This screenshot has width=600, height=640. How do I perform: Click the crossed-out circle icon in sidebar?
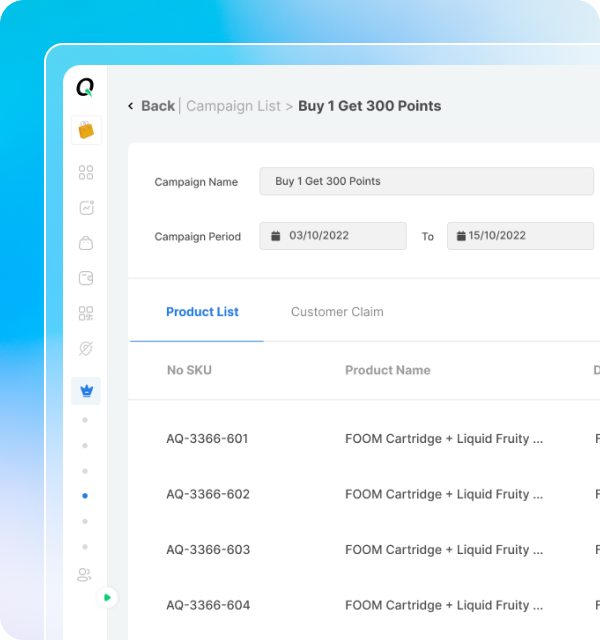[x=86, y=348]
